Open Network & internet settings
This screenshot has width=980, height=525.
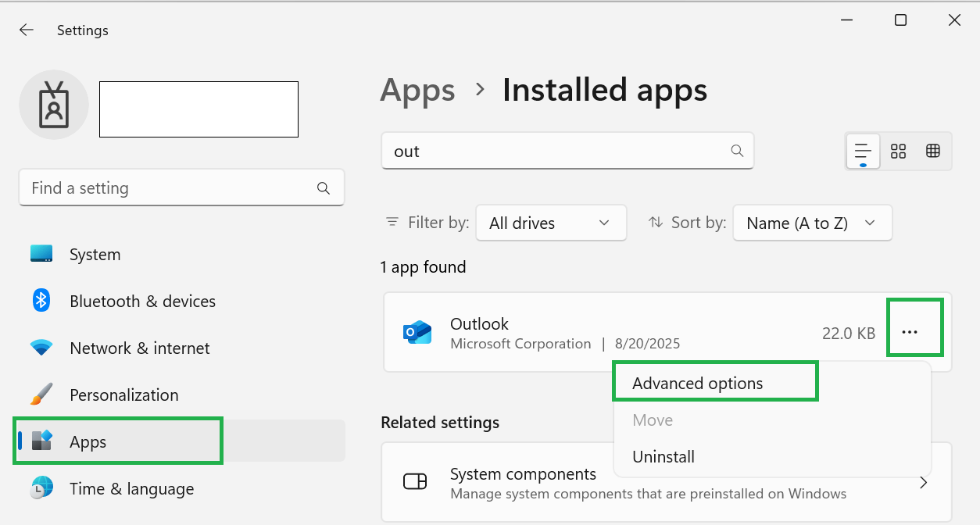click(181, 348)
